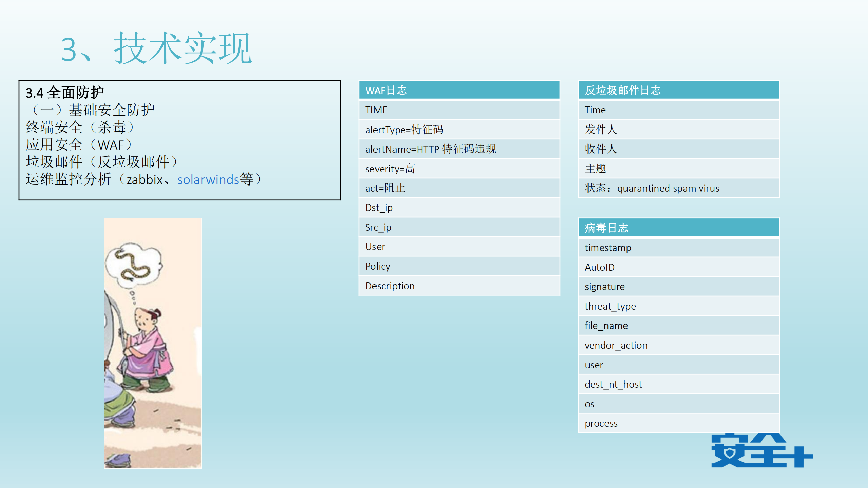Select the 发件人 row
Viewport: 868px width, 488px height.
678,129
